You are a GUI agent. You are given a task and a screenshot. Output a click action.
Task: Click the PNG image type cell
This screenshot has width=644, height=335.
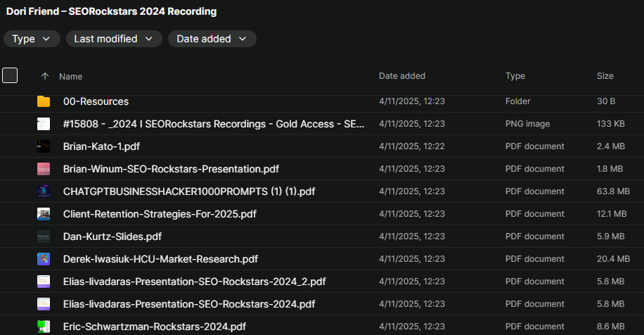(x=527, y=124)
